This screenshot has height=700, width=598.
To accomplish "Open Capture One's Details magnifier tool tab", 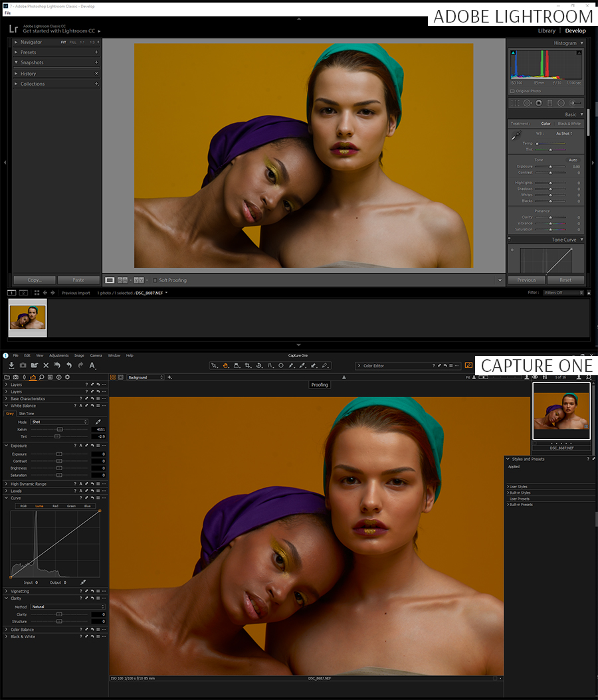I will click(42, 377).
